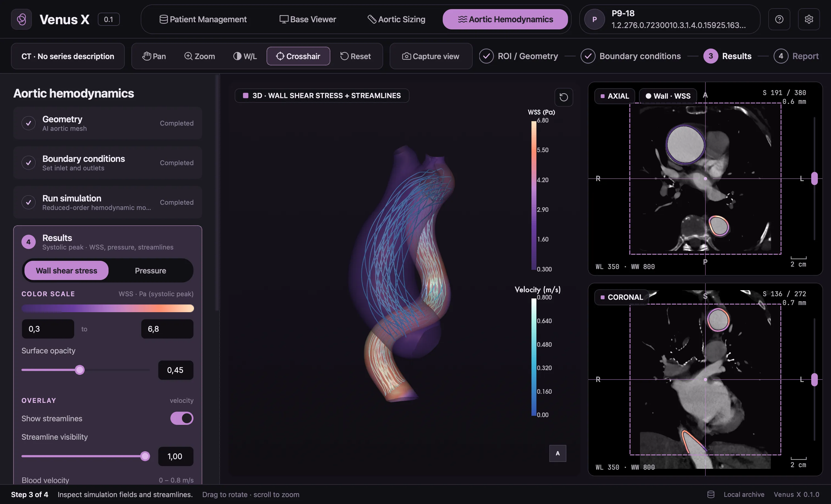Click the CORONAL view label
Screen dimensions: 831x504
pyautogui.click(x=622, y=297)
